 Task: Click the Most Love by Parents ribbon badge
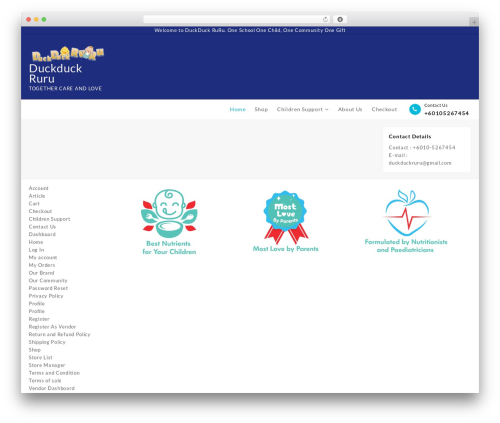coord(285,217)
